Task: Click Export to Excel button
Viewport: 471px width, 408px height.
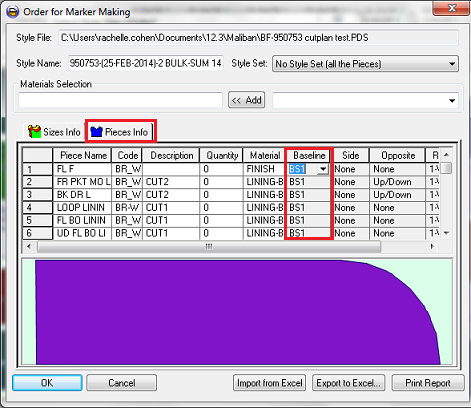Action: 348,383
